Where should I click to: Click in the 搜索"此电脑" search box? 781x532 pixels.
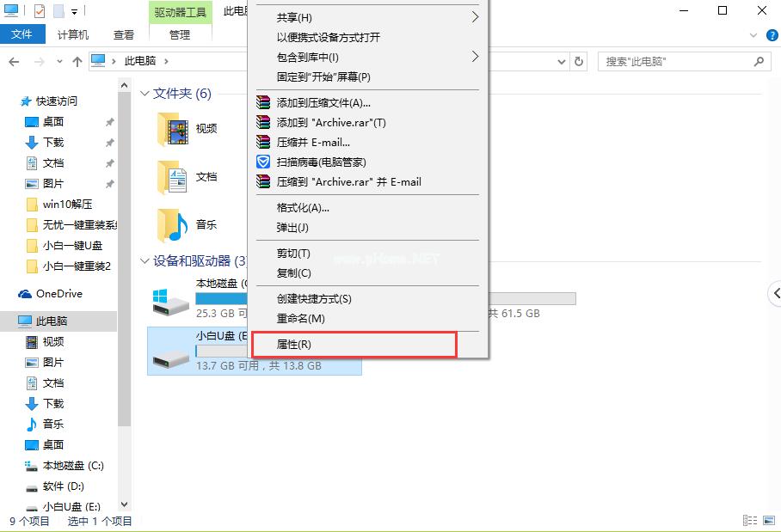(675, 62)
